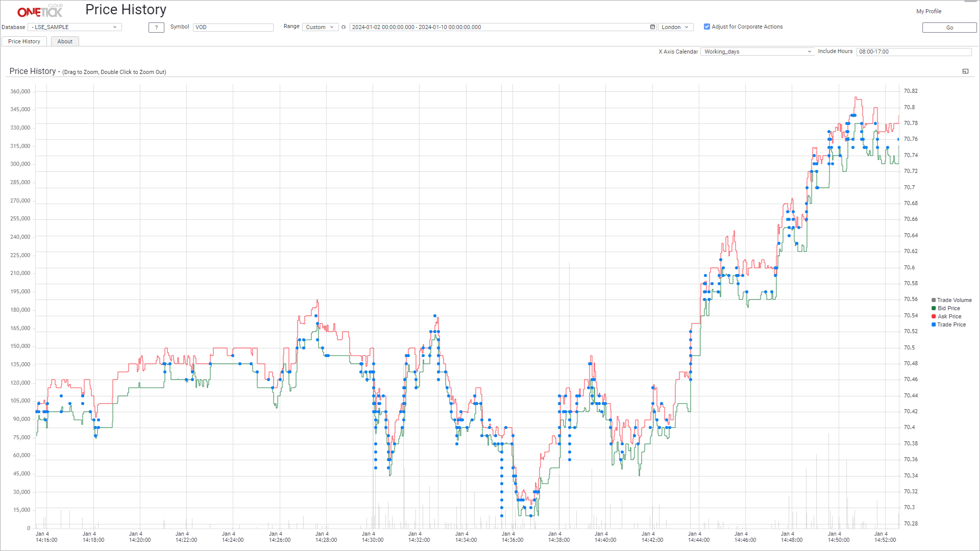Image resolution: width=980 pixels, height=551 pixels.
Task: Open the Database LSE_SAMPLE dropdown
Action: pyautogui.click(x=75, y=27)
